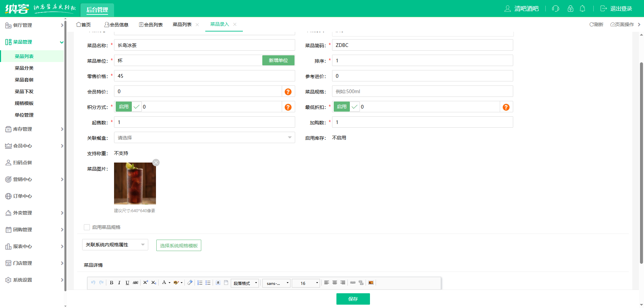Click the insert link icon in the editor
The image size is (644, 308).
[353, 283]
